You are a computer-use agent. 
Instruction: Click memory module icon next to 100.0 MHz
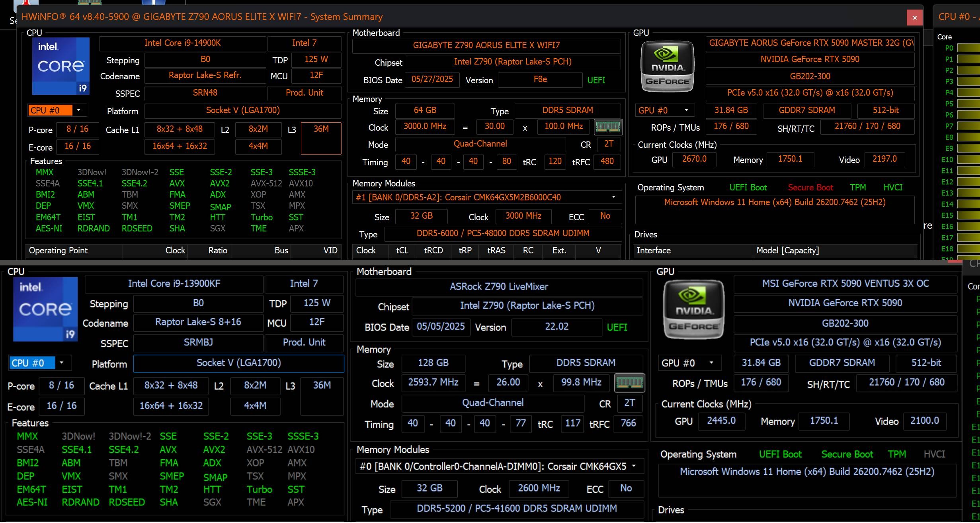click(608, 127)
